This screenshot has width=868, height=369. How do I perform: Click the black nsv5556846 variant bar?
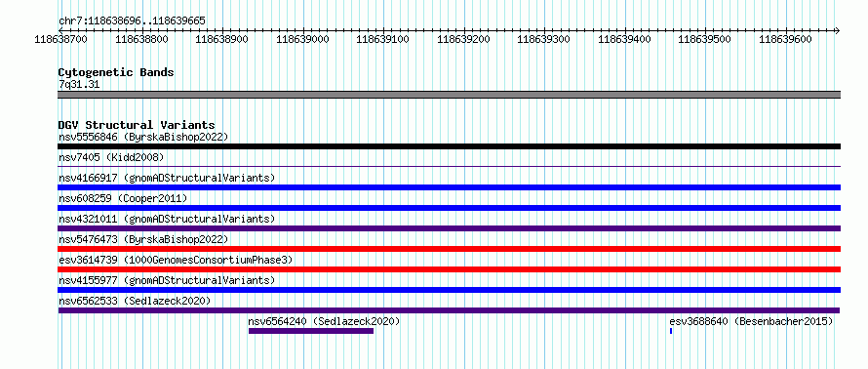tap(449, 146)
